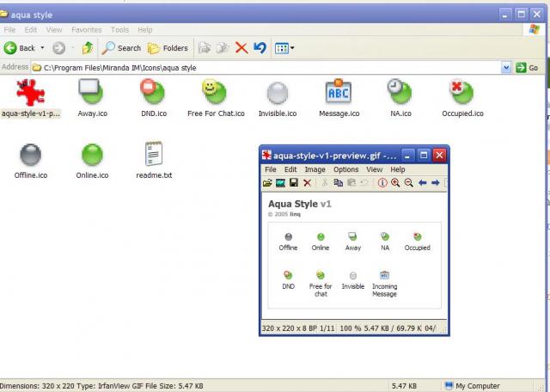Click the IrfanView Paste icon
This screenshot has height=392, width=550.
click(351, 183)
